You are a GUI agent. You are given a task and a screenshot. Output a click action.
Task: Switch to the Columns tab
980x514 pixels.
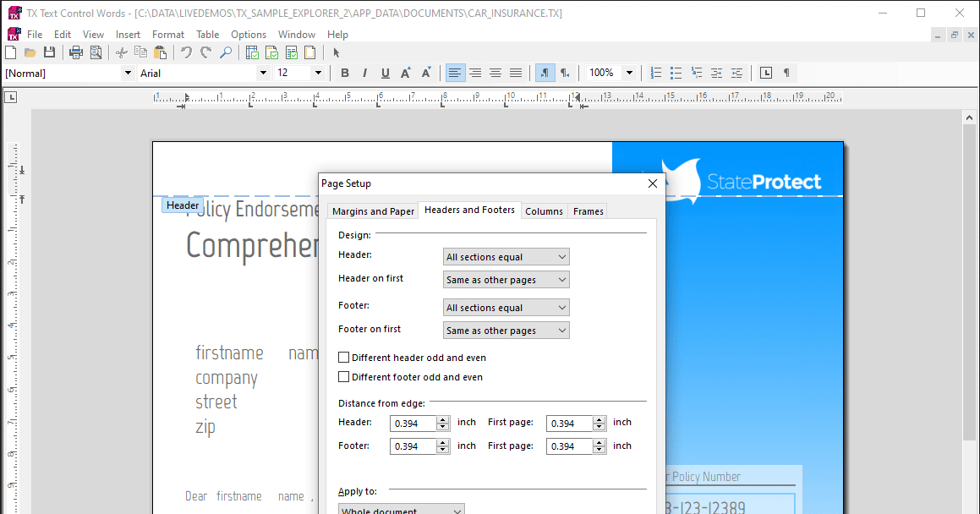[x=544, y=211]
